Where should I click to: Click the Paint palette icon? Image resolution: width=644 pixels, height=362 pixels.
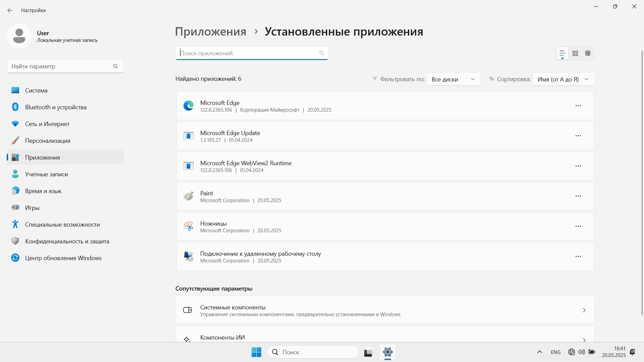tap(189, 196)
